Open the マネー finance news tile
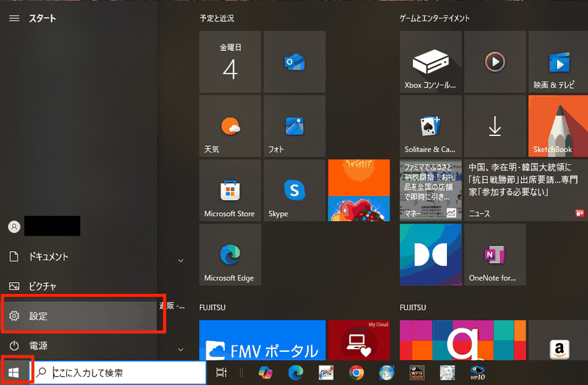 [x=431, y=190]
